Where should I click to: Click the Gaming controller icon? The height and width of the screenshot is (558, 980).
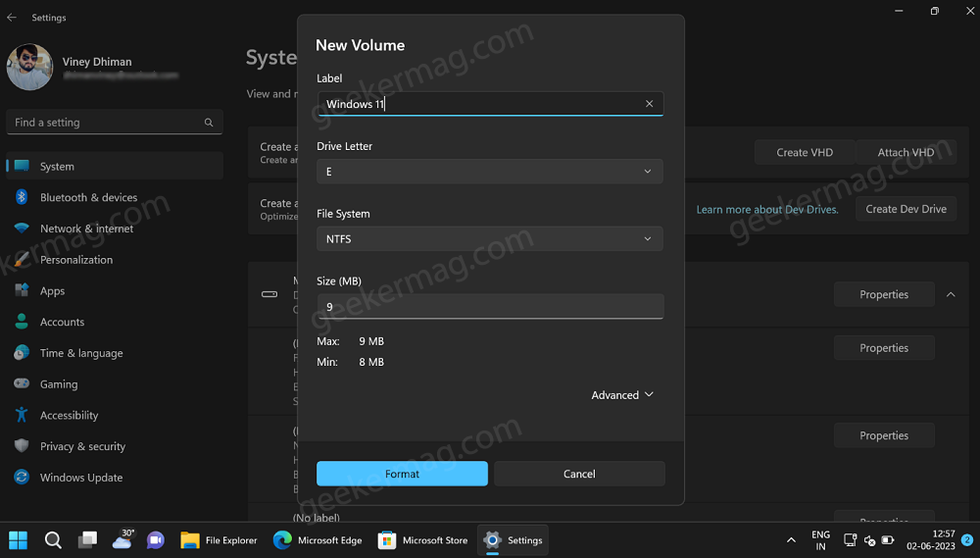(x=22, y=383)
